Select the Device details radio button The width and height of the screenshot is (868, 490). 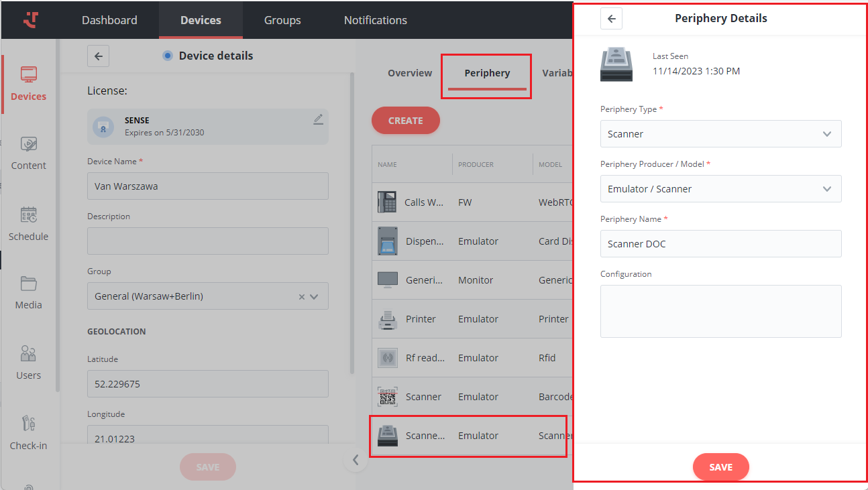[168, 56]
